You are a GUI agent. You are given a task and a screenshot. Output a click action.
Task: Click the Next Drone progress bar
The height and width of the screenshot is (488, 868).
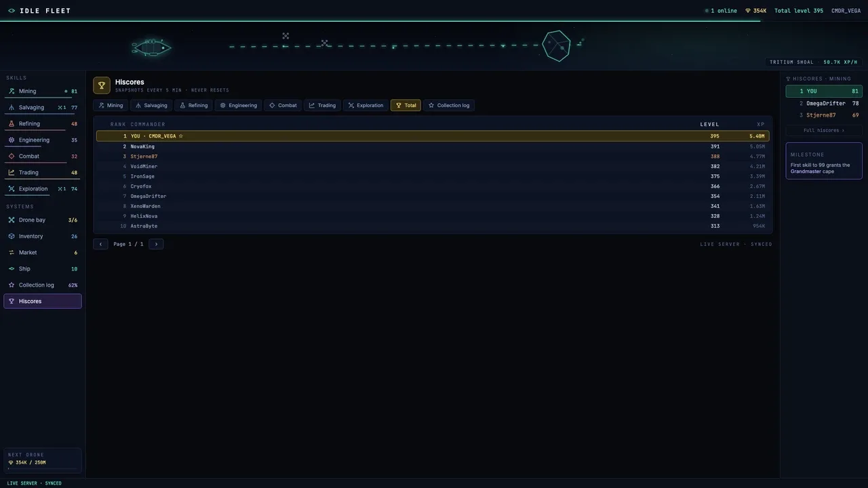43,469
